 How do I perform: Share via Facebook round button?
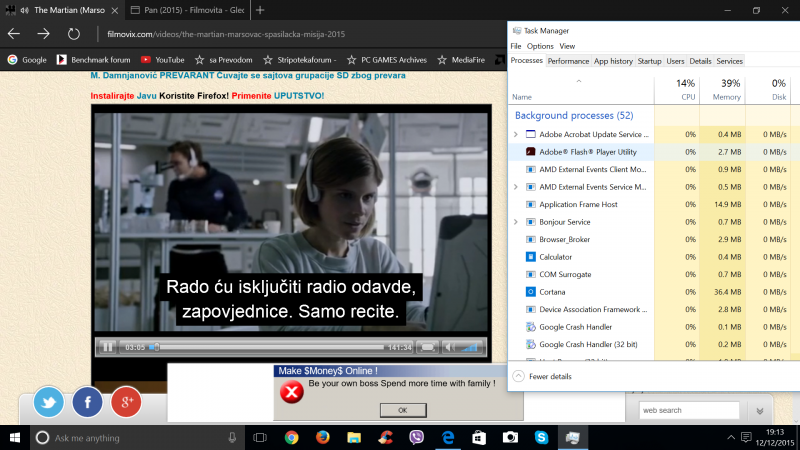click(87, 402)
